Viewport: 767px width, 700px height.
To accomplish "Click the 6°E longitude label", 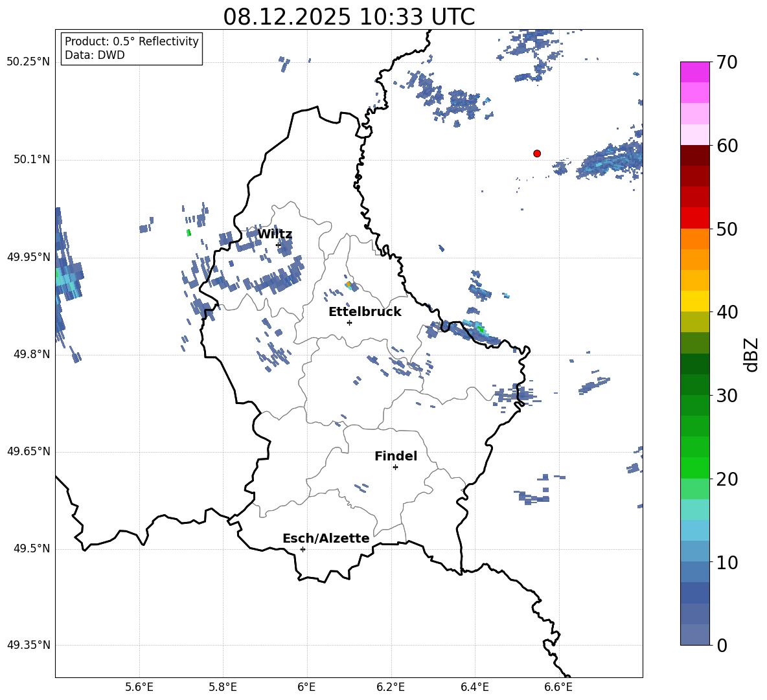I will point(306,687).
